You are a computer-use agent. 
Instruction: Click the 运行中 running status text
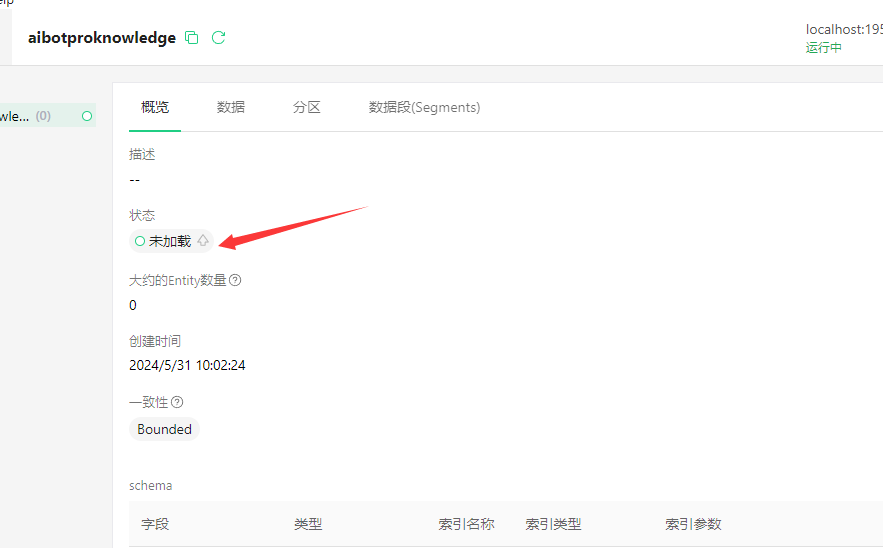click(x=824, y=47)
